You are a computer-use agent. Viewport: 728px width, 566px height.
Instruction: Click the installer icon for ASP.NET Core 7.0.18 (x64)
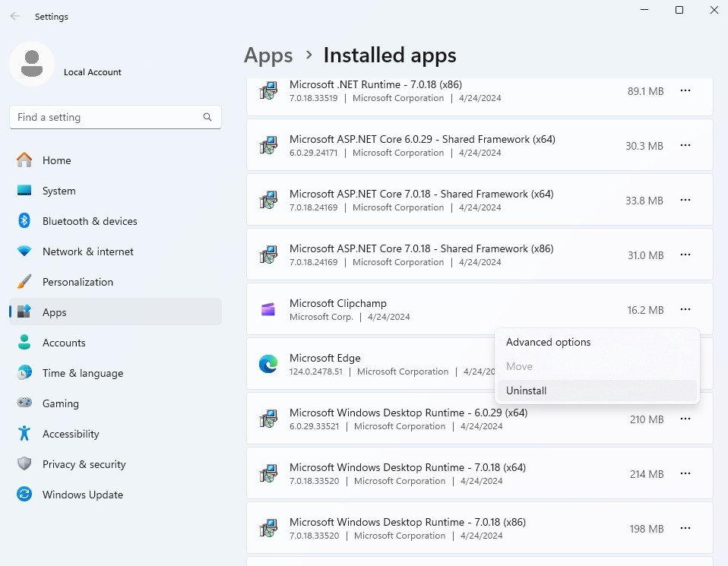(x=268, y=200)
